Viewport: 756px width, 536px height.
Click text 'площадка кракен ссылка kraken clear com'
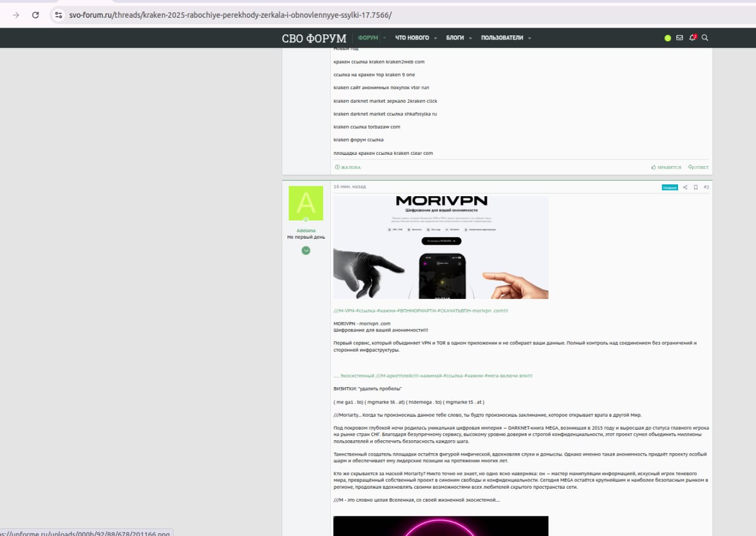(383, 153)
